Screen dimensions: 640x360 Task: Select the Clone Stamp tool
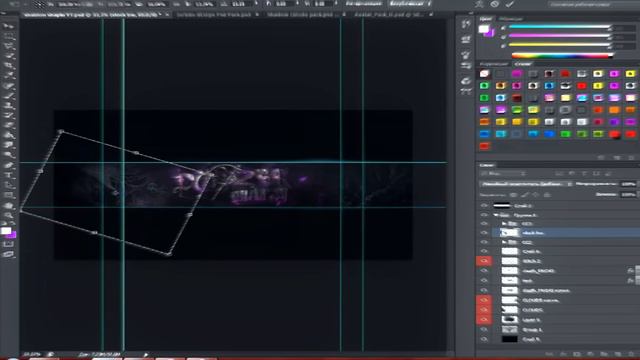click(x=9, y=105)
